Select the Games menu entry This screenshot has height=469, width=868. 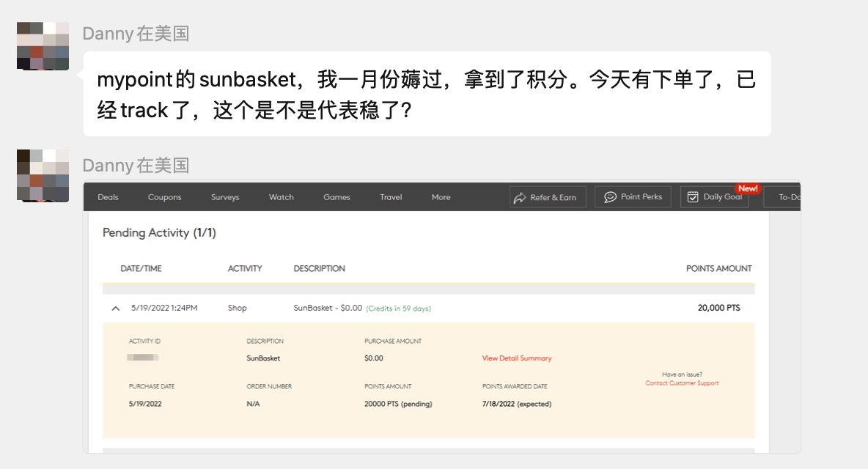click(336, 197)
